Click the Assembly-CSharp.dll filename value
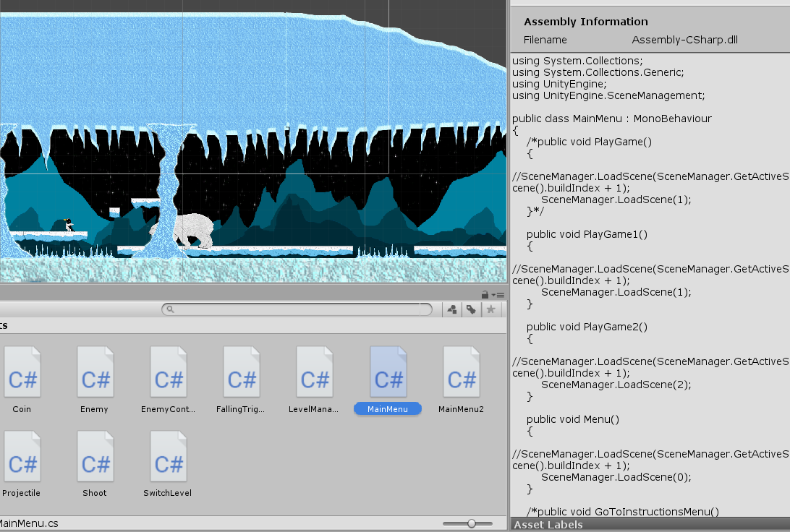The height and width of the screenshot is (532, 790). [684, 40]
